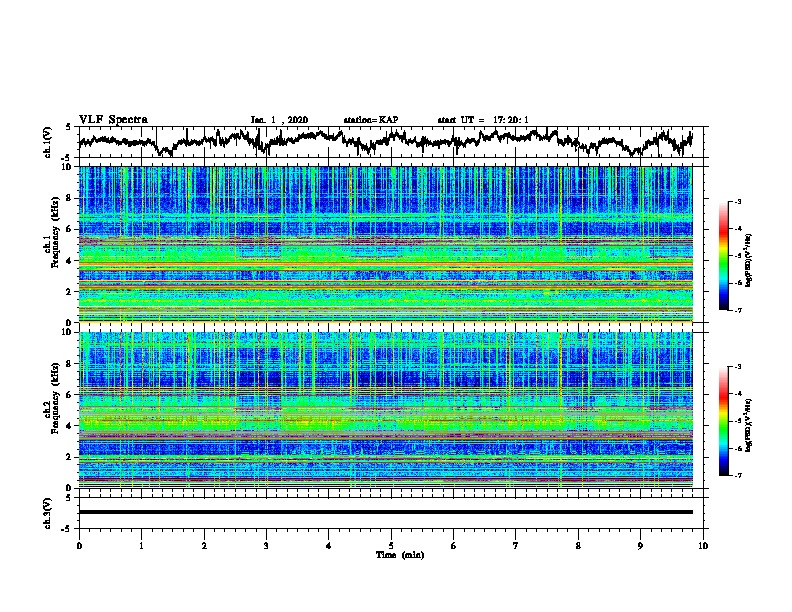Click the ch.2 frequency tick label "8"
792x612 pixels.
(x=71, y=364)
